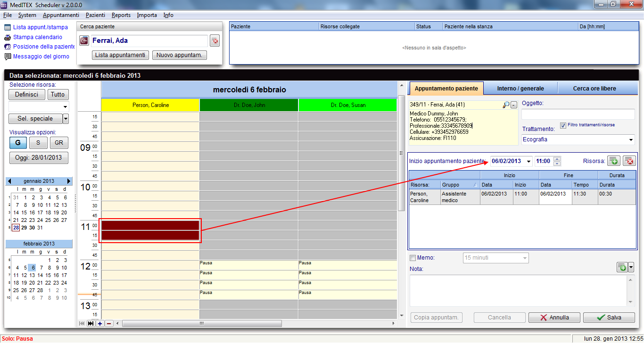
Task: Click the Ferrai, Ada patient search field
Action: (149, 41)
